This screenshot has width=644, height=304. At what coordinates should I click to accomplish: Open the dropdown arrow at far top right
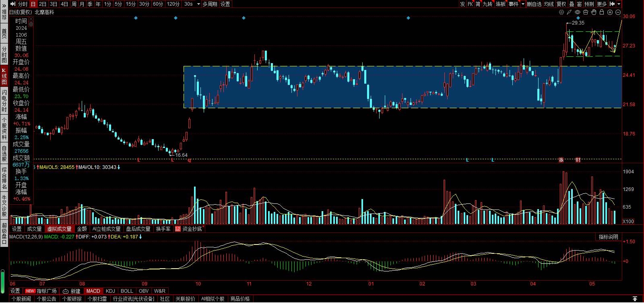pyautogui.click(x=619, y=4)
